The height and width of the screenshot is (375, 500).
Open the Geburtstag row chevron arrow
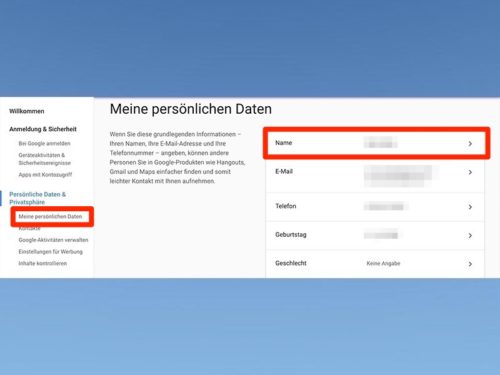point(470,236)
